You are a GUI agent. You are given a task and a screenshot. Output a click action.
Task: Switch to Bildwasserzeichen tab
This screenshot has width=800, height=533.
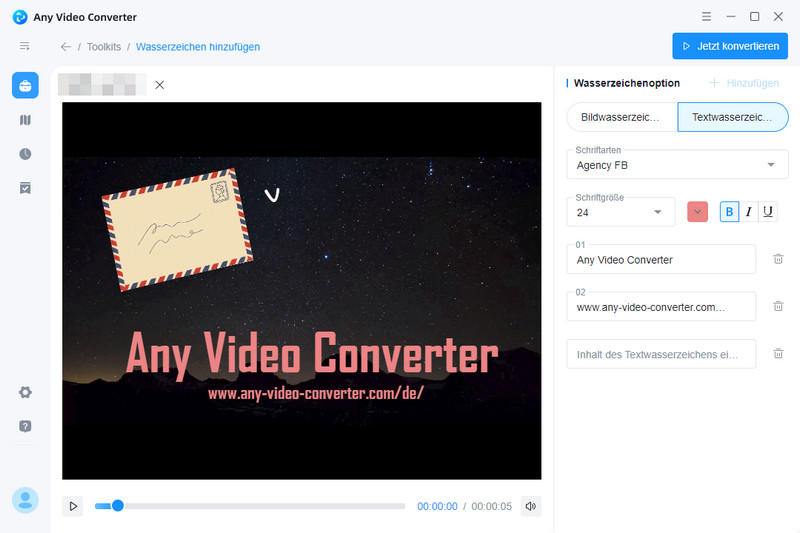(x=622, y=117)
